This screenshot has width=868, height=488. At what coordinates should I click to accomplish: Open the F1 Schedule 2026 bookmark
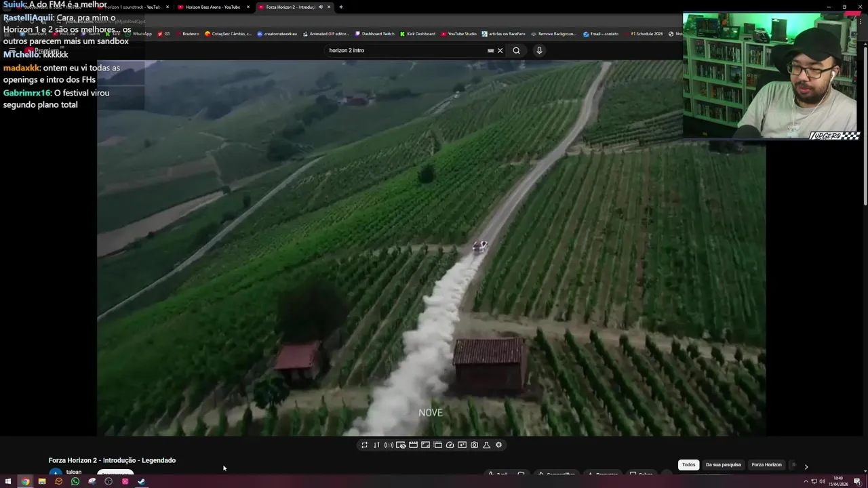coord(643,34)
